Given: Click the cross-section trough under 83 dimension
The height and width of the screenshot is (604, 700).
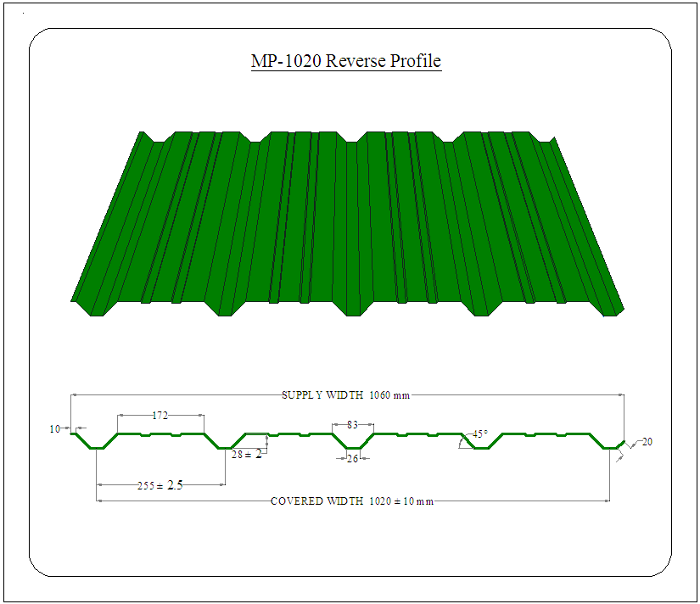Looking at the screenshot, I should point(352,448).
